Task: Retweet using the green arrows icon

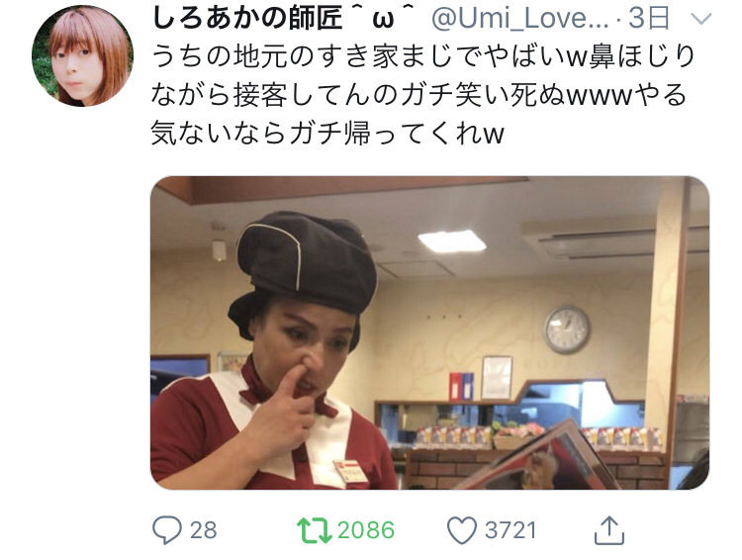Action: [315, 530]
